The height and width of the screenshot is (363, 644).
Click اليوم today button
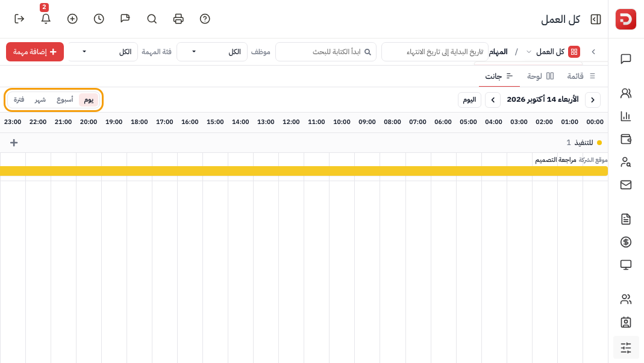[469, 100]
